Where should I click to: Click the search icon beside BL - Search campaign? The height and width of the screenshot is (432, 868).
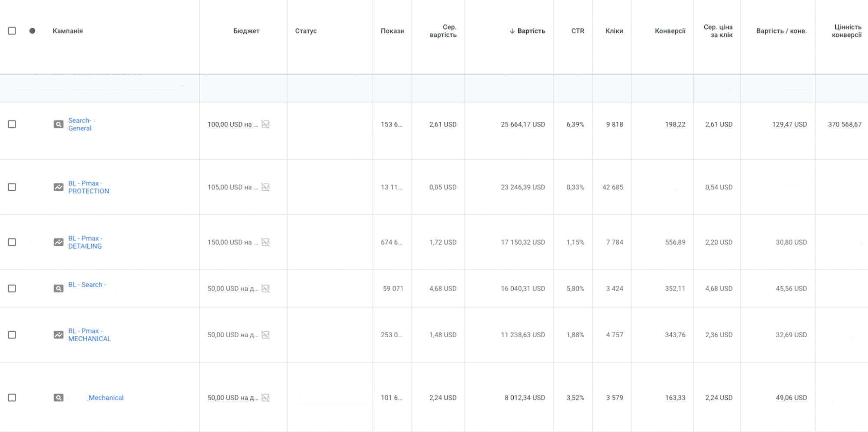58,289
